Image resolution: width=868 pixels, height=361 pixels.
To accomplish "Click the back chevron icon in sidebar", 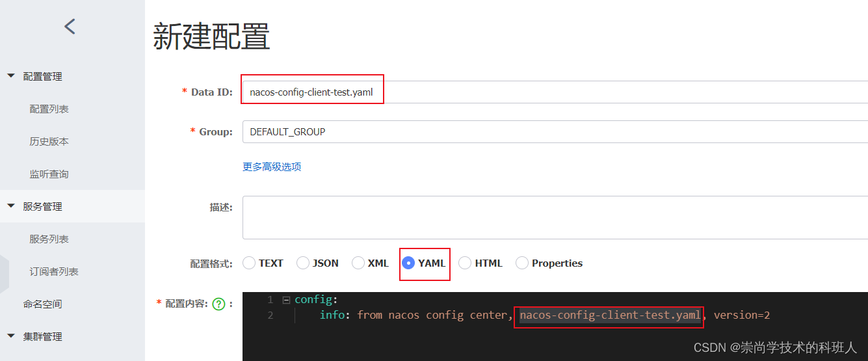I will (70, 27).
